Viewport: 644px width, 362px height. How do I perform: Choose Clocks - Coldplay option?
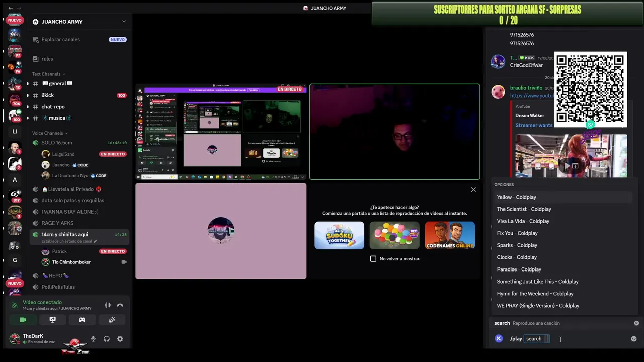(563, 257)
